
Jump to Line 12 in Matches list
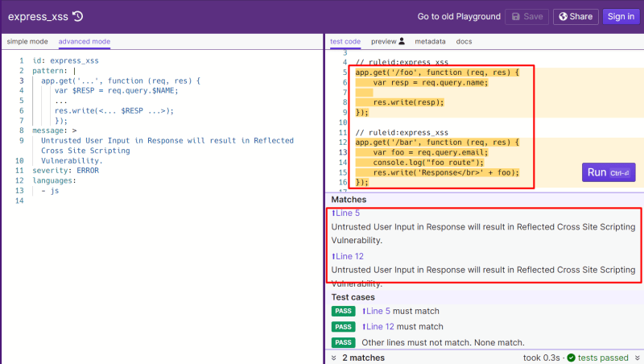348,256
